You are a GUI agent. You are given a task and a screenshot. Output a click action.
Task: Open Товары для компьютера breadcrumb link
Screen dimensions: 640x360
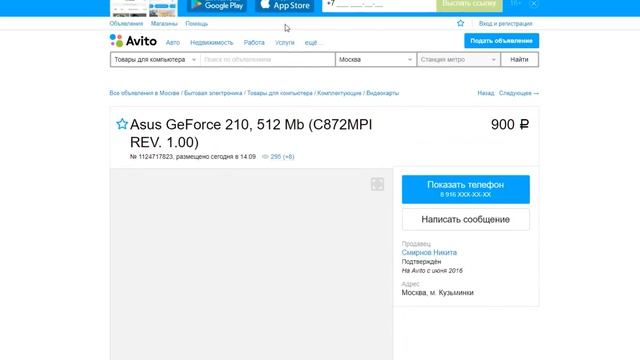280,93
